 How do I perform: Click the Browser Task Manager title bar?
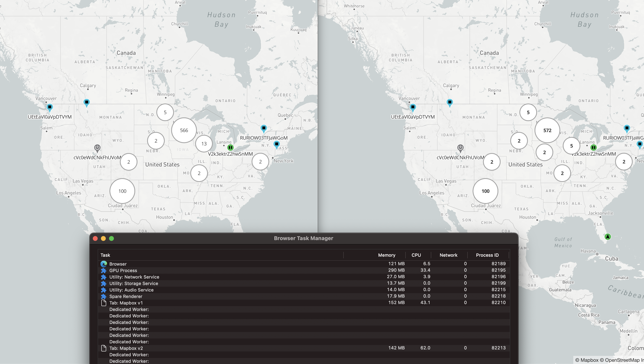(x=304, y=238)
